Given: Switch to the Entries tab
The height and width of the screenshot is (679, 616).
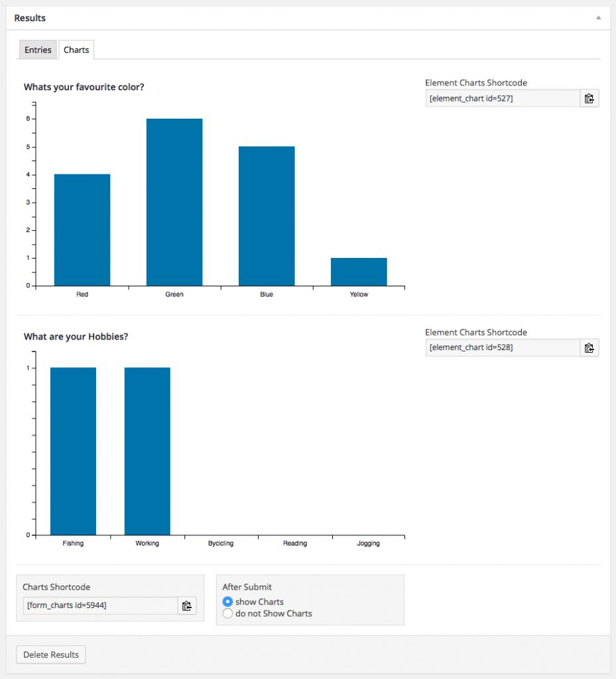Looking at the screenshot, I should tap(38, 50).
